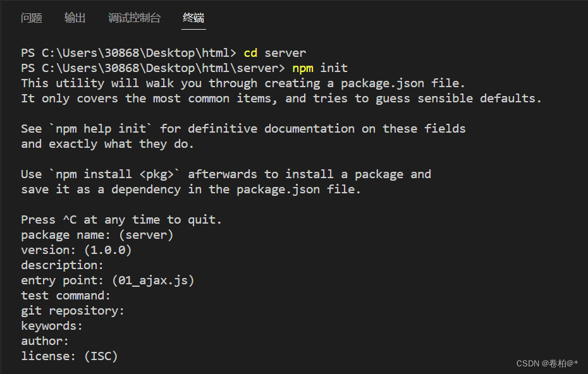Click the git repository: prompt line

coord(73,310)
